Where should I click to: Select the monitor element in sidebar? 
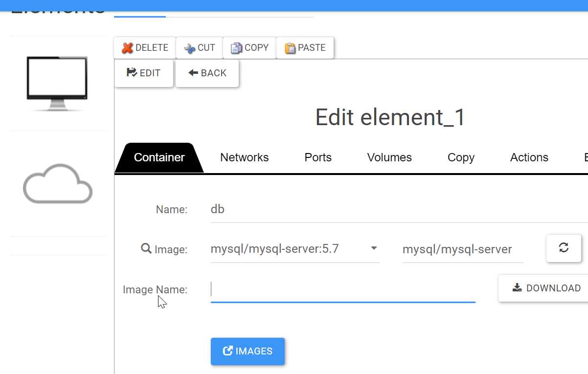pyautogui.click(x=57, y=84)
